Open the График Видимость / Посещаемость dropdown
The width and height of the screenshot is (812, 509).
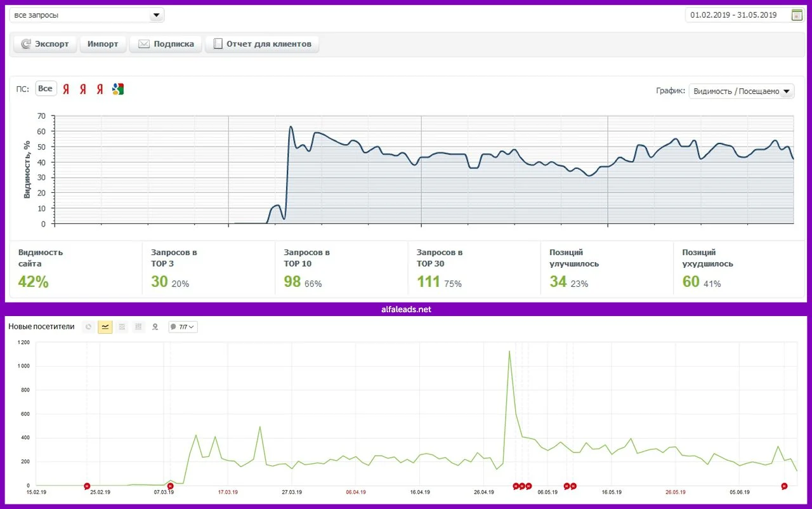click(742, 91)
